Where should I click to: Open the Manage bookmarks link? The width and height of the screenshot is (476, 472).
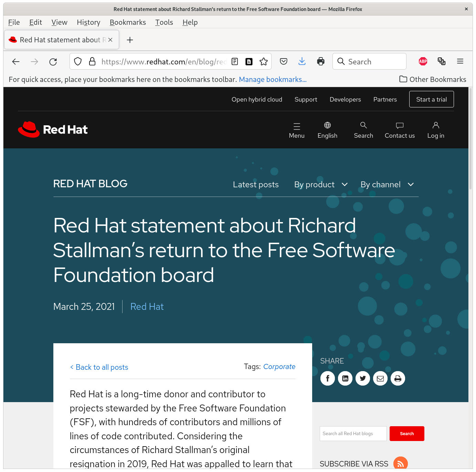pos(273,80)
